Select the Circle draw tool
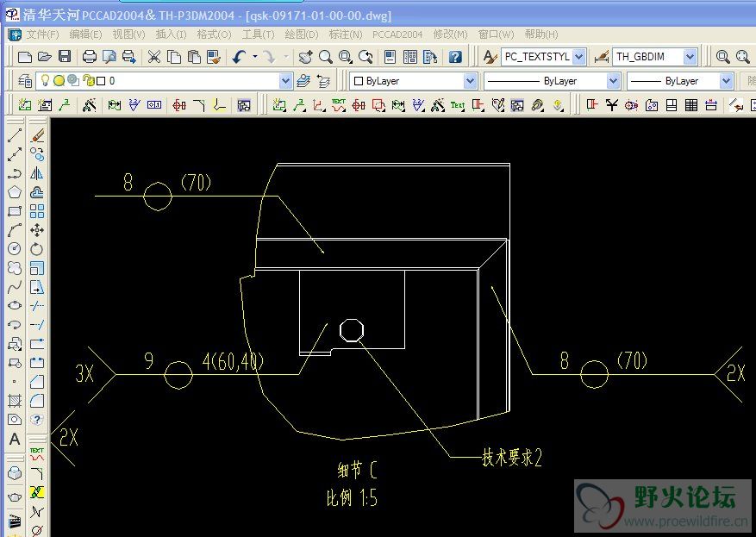Image resolution: width=756 pixels, height=537 pixels. [15, 248]
